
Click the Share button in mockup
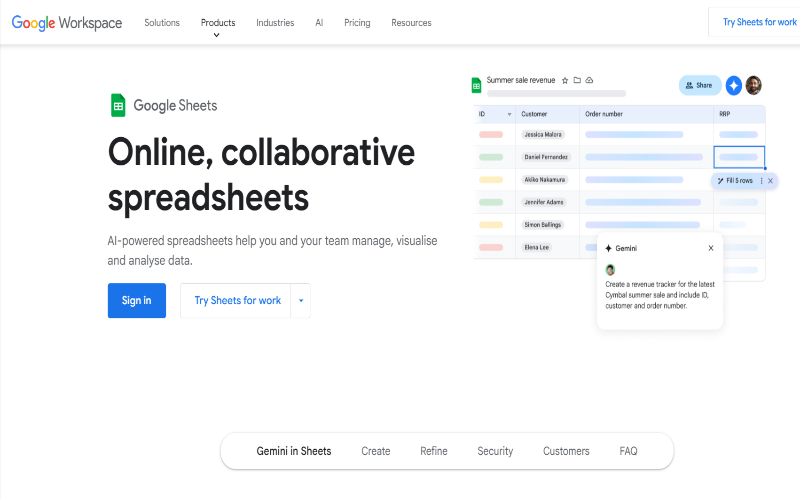tap(699, 85)
